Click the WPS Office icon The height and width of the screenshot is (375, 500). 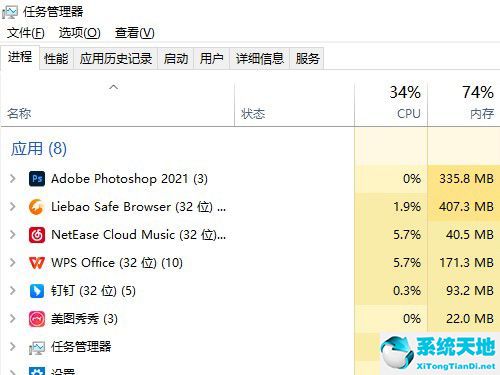coord(37,263)
